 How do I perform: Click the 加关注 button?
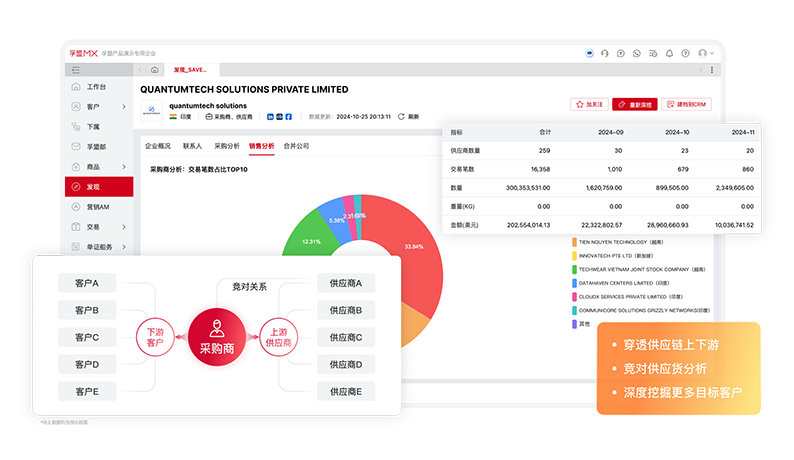[589, 104]
